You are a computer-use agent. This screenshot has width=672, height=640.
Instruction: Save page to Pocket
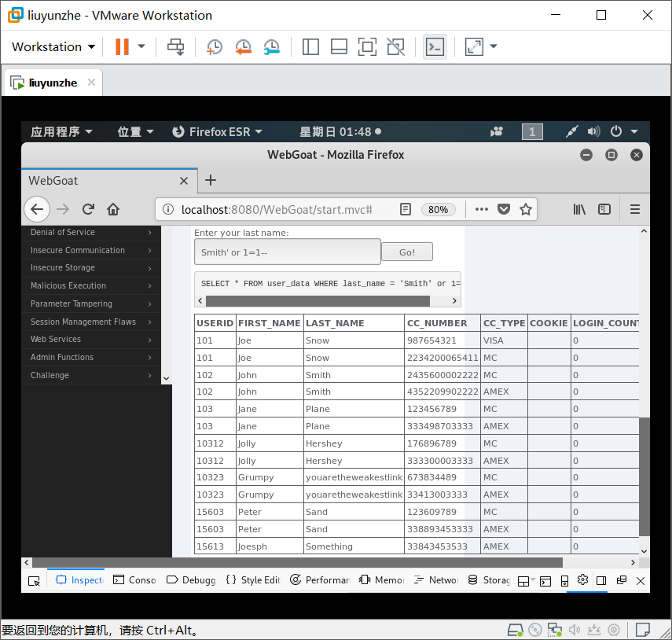pyautogui.click(x=504, y=209)
